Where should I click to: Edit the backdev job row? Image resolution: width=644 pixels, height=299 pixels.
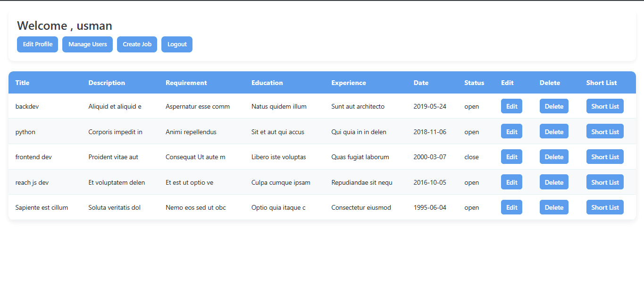coord(511,106)
